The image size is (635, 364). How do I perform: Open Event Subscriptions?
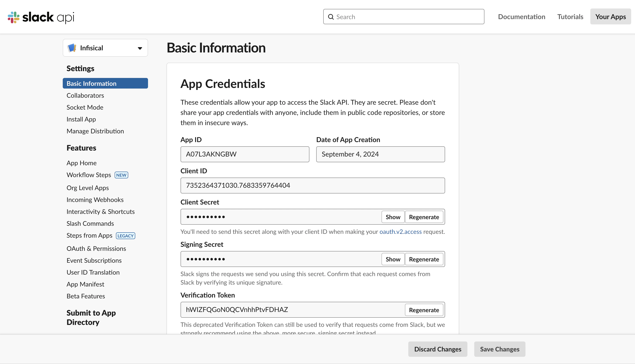(x=94, y=261)
